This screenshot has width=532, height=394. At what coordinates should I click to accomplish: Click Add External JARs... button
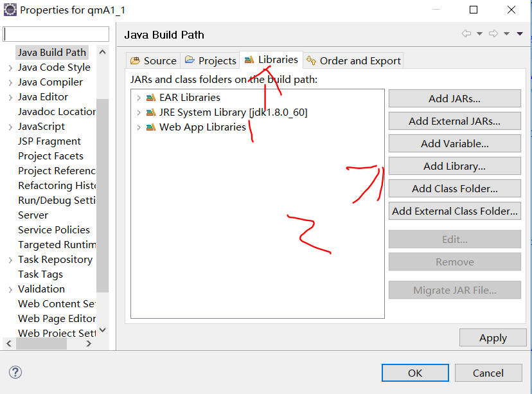click(455, 121)
